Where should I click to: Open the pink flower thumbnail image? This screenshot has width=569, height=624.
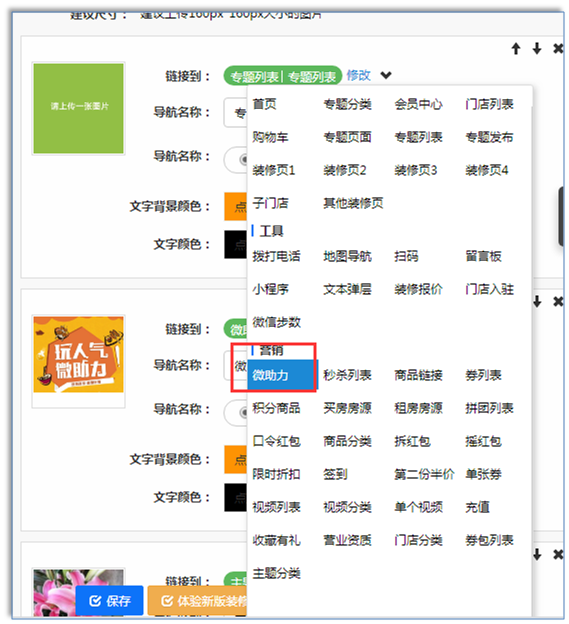pos(78,593)
